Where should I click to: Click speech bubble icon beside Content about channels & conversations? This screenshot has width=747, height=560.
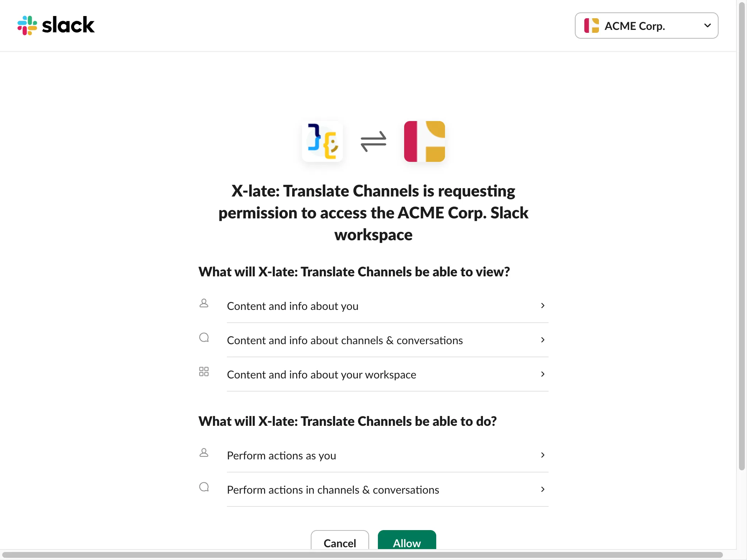tap(204, 337)
